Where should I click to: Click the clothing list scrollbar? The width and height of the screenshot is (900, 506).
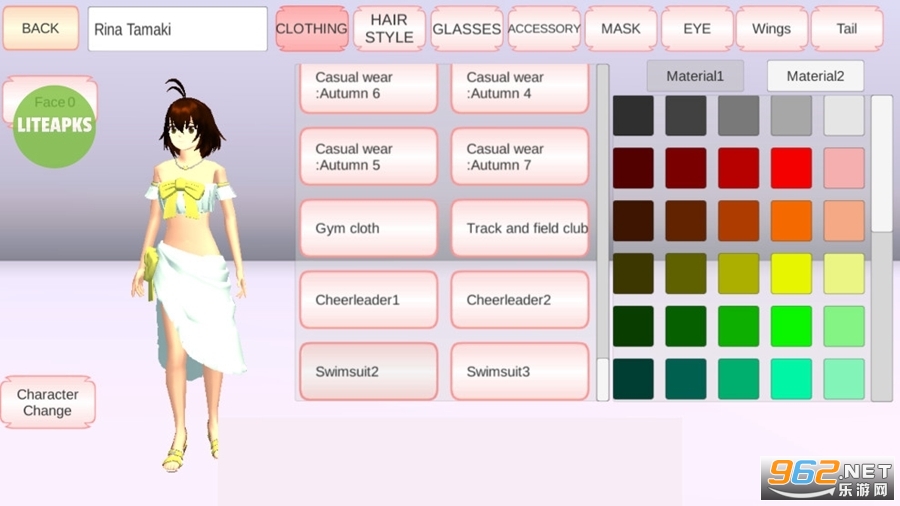(x=602, y=230)
